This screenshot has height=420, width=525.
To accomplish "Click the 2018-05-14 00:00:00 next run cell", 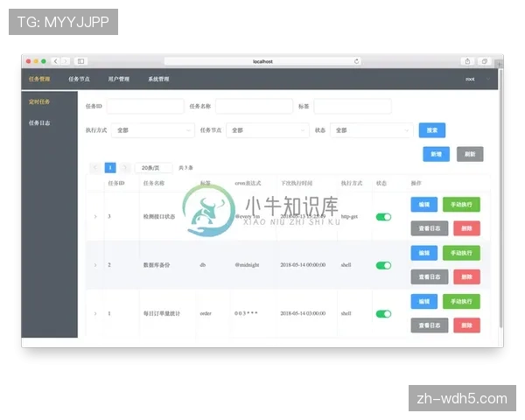I will click(x=303, y=265).
